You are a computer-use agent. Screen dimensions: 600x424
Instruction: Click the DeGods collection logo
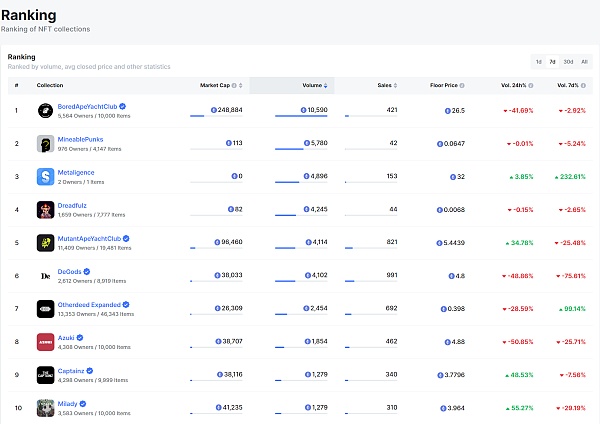point(45,275)
